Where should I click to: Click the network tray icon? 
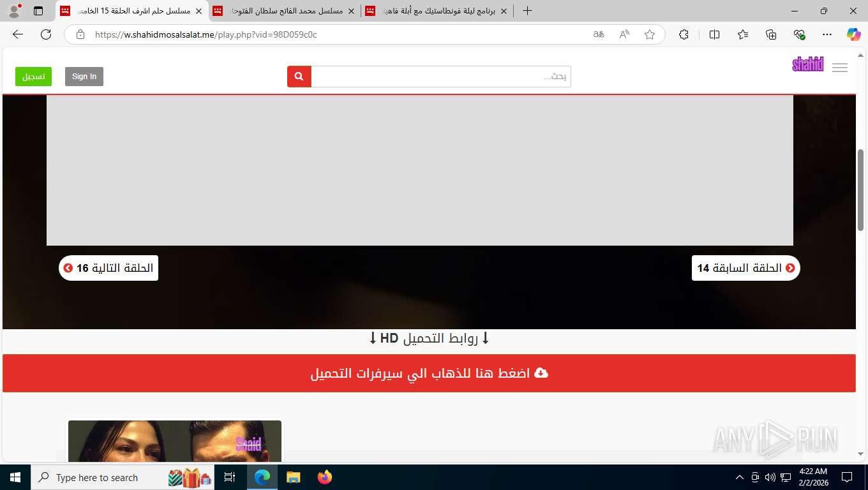coord(786,477)
